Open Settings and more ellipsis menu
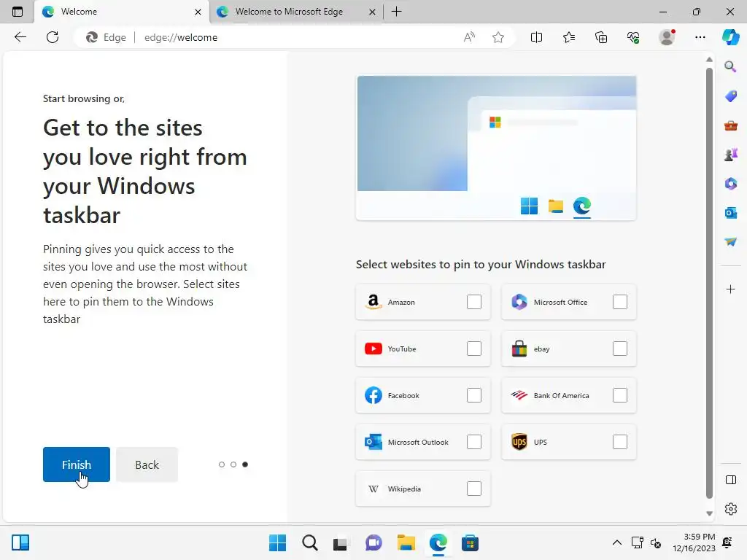Screen dimensions: 747x560 click(x=700, y=37)
